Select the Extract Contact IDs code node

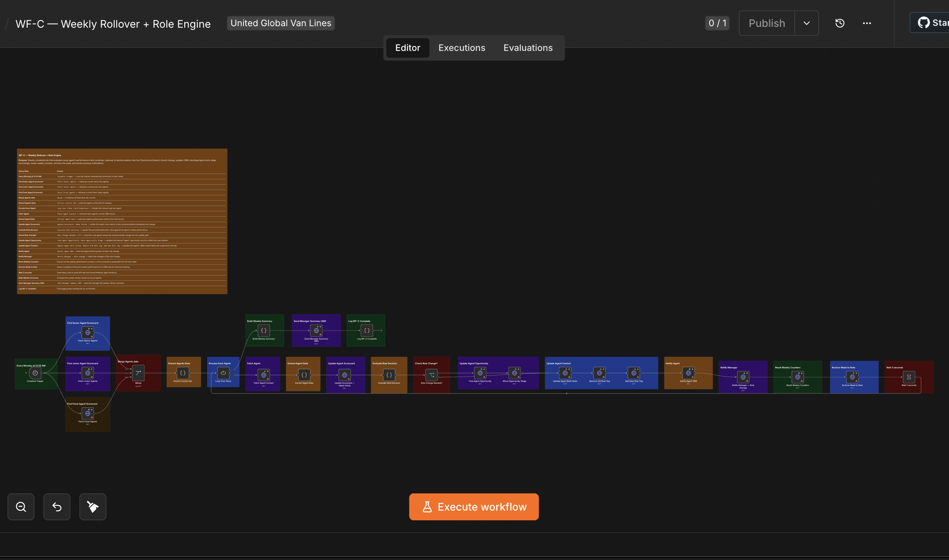point(183,373)
